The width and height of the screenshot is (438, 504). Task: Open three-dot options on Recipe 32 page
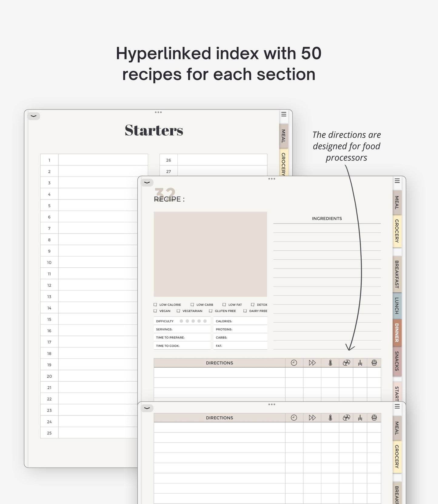tap(272, 179)
